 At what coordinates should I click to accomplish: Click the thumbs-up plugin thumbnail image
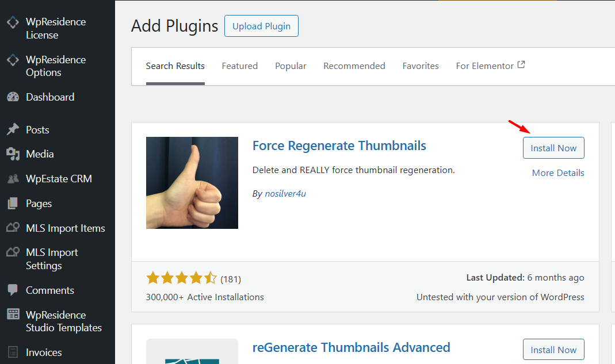pos(192,183)
